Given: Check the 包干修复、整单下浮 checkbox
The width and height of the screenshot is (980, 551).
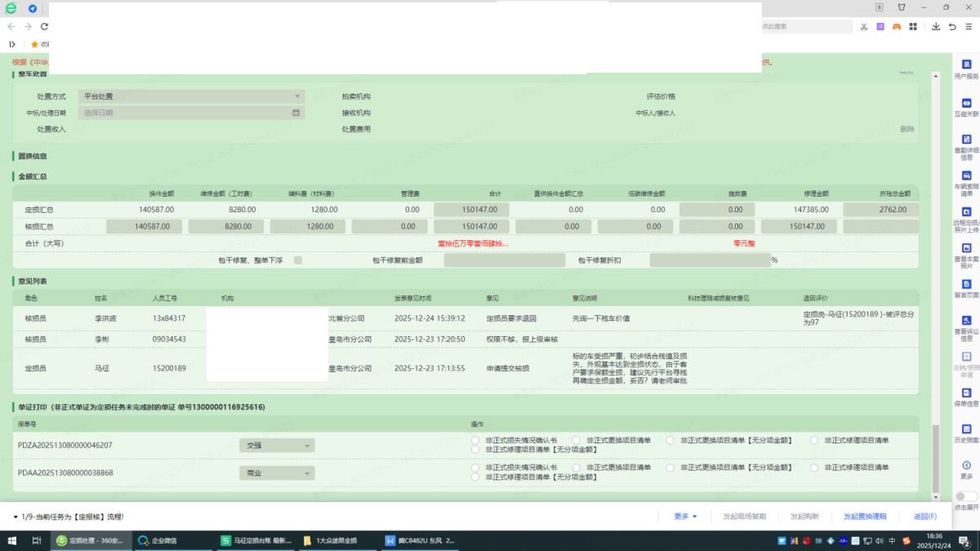Looking at the screenshot, I should pos(298,260).
